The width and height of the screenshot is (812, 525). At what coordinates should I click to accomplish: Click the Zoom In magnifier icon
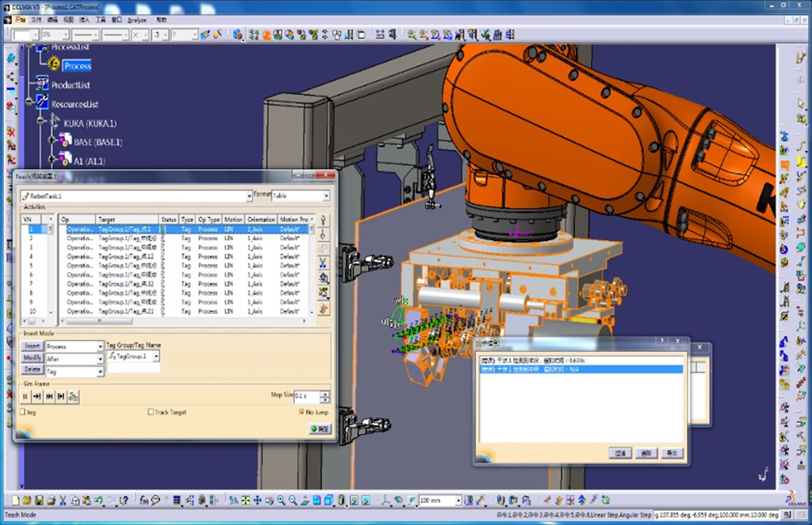[281, 500]
